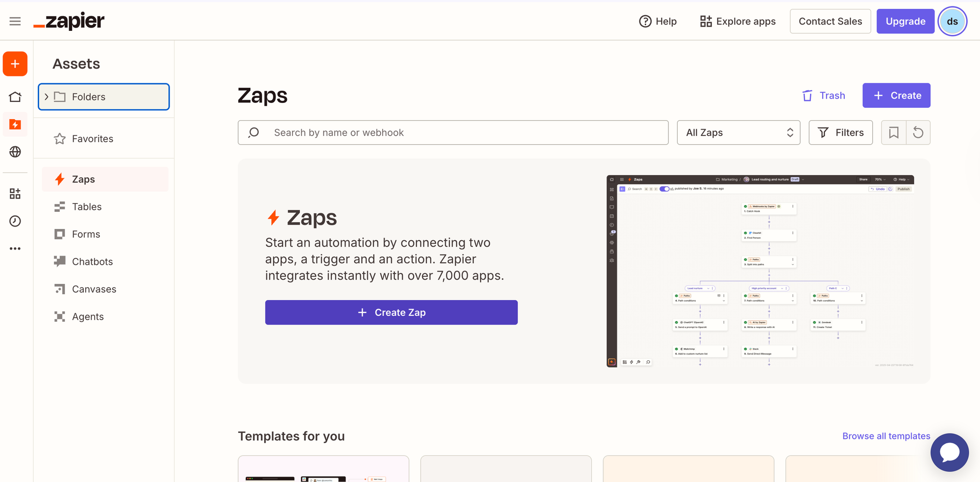Click the refresh reset icon beside Filters
Viewport: 980px width, 482px height.
coord(918,132)
